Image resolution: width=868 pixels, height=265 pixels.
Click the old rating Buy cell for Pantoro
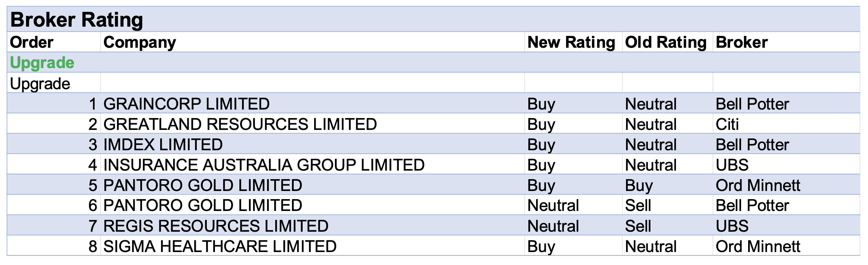click(x=639, y=185)
